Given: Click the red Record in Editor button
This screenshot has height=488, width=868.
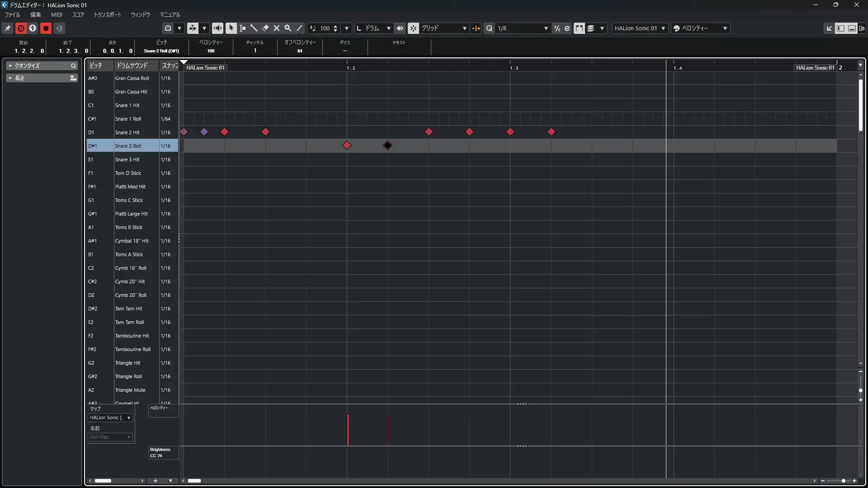Looking at the screenshot, I should 46,28.
